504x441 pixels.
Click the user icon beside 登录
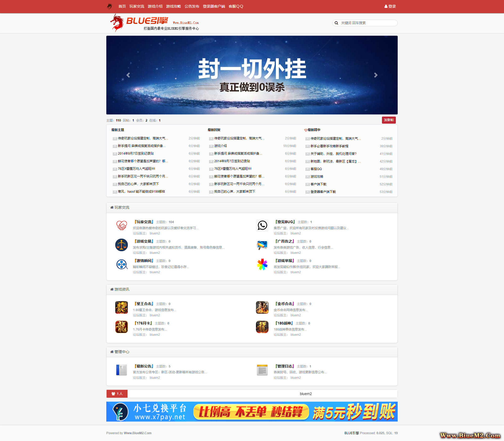coord(386,6)
